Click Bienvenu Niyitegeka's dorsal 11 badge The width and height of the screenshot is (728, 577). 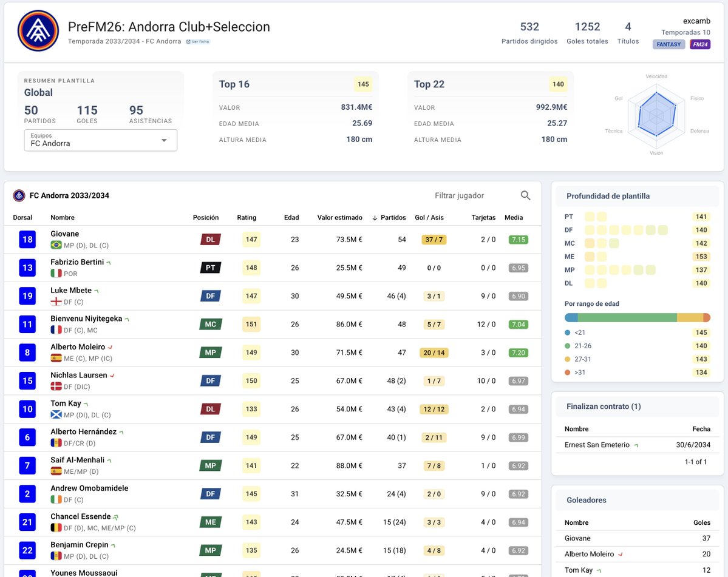27,325
